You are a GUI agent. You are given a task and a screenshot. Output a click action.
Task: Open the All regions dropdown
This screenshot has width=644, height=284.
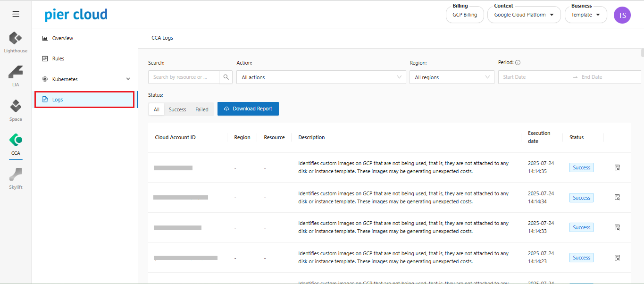point(452,77)
